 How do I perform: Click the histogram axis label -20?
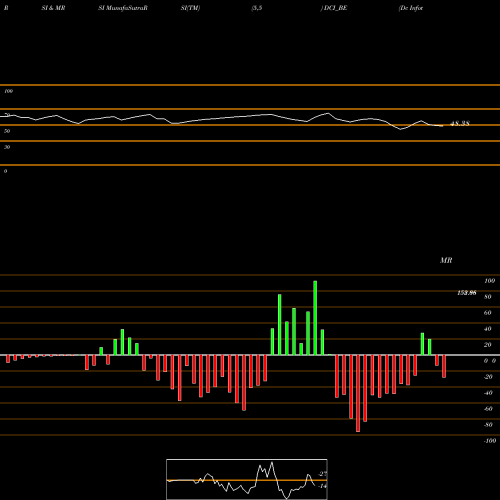[x=488, y=377]
